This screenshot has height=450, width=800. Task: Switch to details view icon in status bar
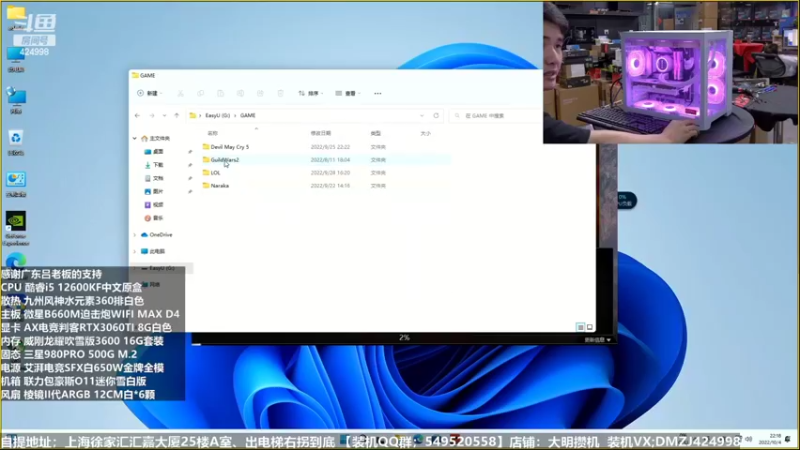tap(580, 327)
